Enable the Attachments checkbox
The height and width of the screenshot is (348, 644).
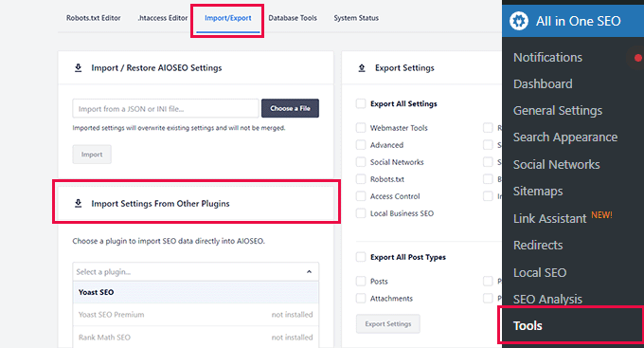tap(361, 299)
